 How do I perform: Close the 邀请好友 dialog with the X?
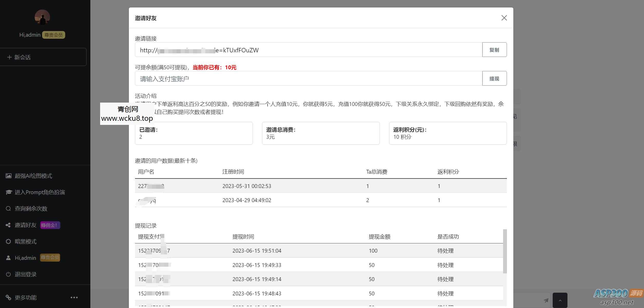(x=504, y=18)
